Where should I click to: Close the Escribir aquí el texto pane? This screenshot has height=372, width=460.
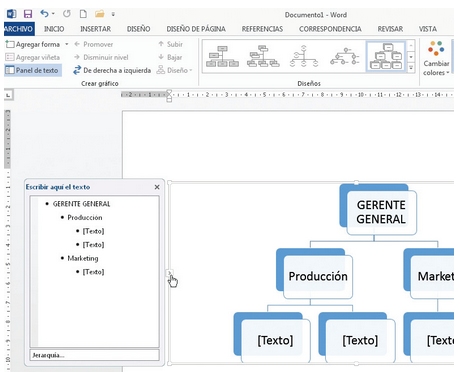pos(157,187)
